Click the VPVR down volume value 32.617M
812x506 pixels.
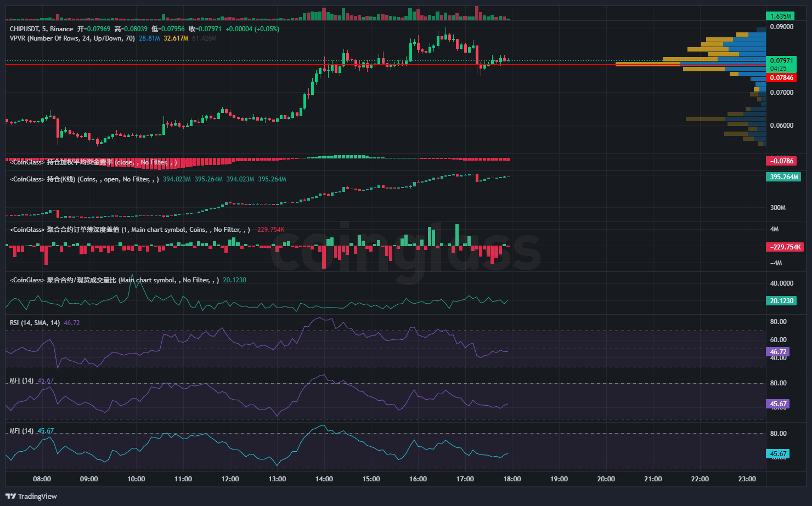[176, 38]
